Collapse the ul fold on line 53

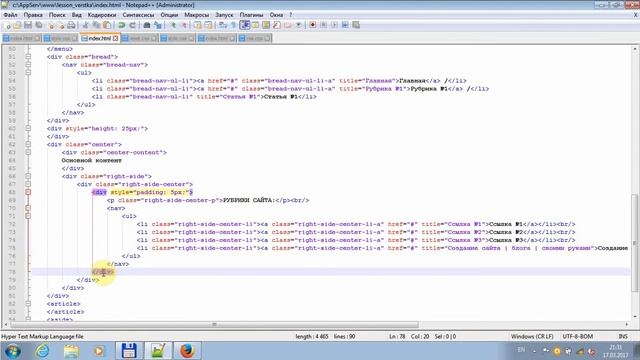(28, 73)
